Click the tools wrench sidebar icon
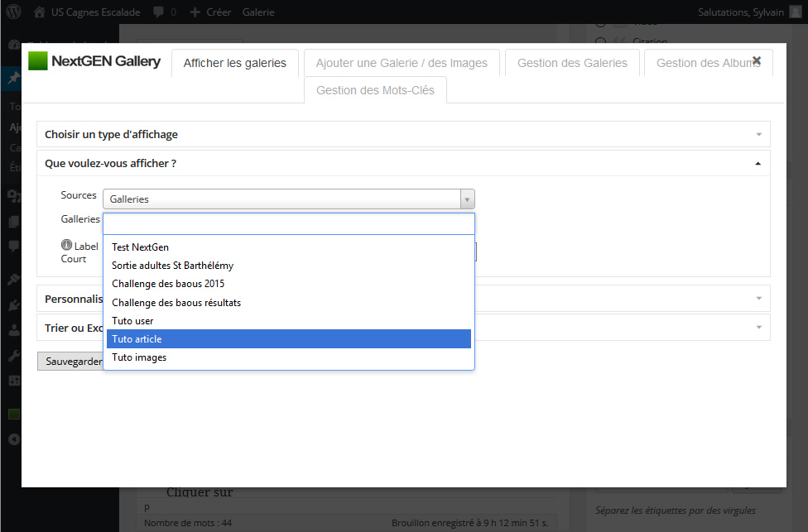This screenshot has width=808, height=532. pyautogui.click(x=14, y=355)
